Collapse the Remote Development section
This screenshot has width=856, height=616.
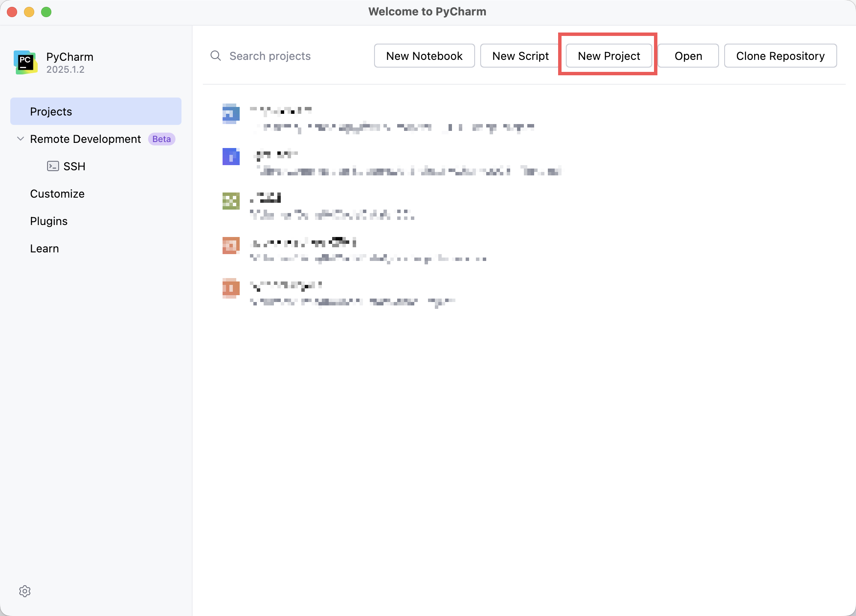pos(20,139)
